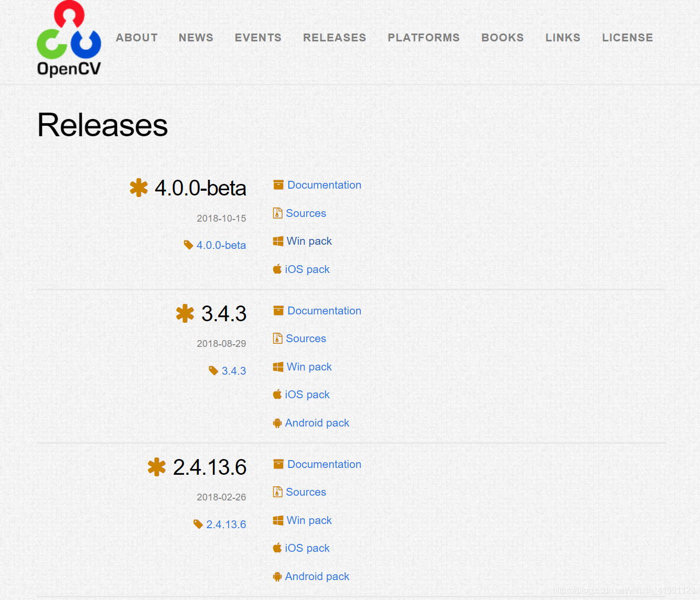Click the Apple icon for 3.4.3
The height and width of the screenshot is (600, 700).
(277, 394)
